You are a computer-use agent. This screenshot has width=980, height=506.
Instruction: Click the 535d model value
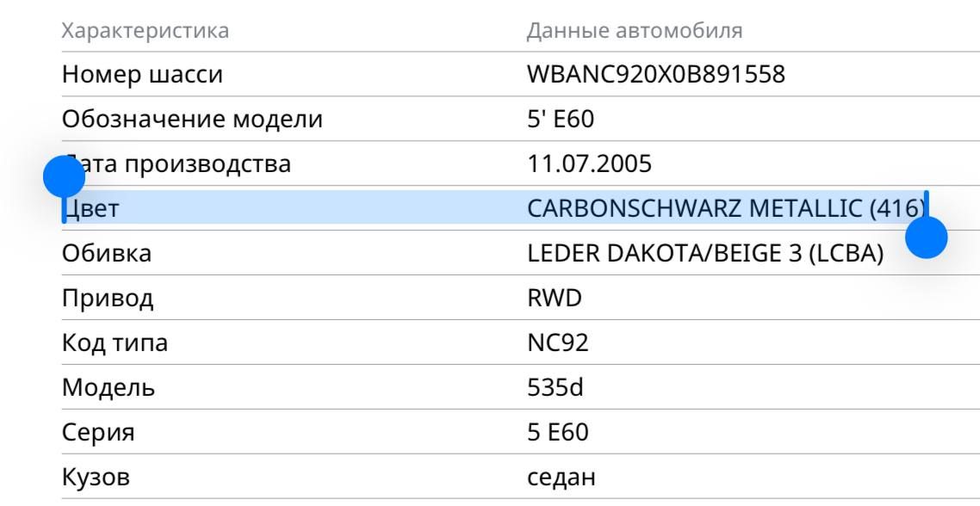(555, 388)
